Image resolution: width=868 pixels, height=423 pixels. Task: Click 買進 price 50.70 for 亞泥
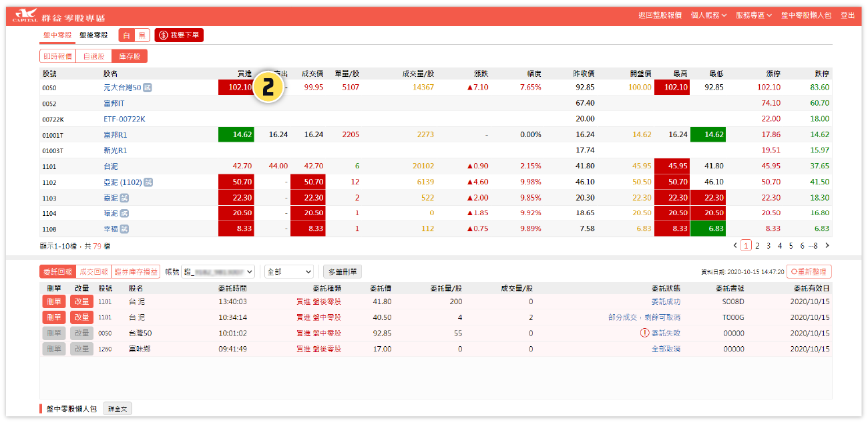click(x=236, y=182)
